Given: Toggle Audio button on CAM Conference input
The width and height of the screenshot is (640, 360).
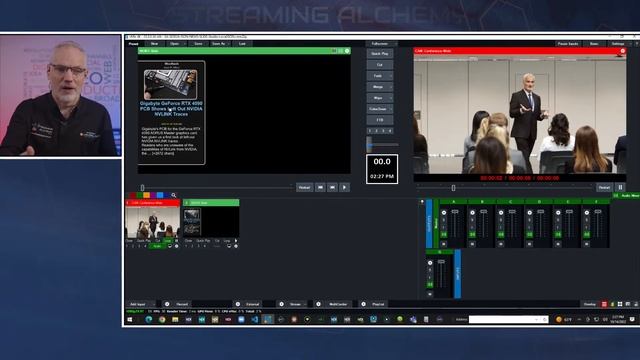Looking at the screenshot, I should click(157, 246).
